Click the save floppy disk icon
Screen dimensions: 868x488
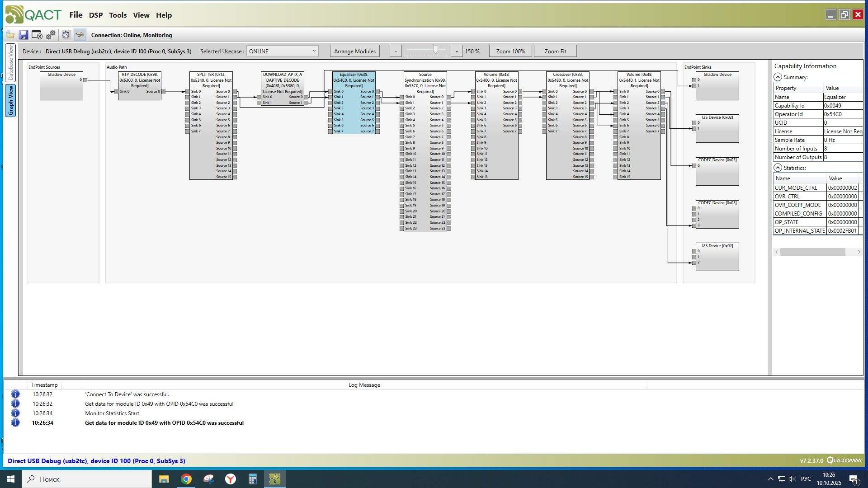(x=24, y=35)
